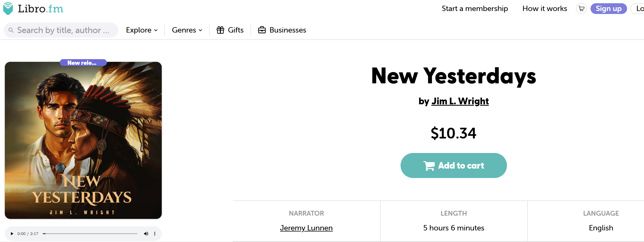Click the Businesses briefcase icon

pos(262,30)
